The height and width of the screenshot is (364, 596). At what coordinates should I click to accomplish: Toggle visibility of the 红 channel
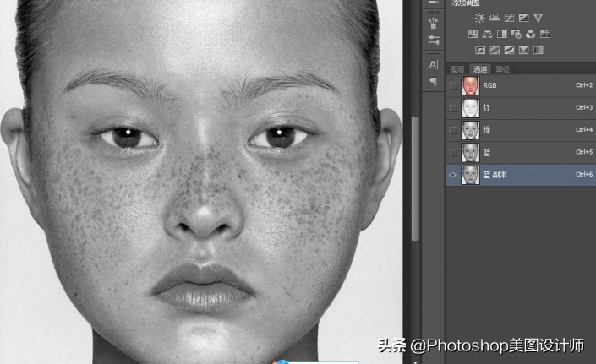pyautogui.click(x=452, y=108)
